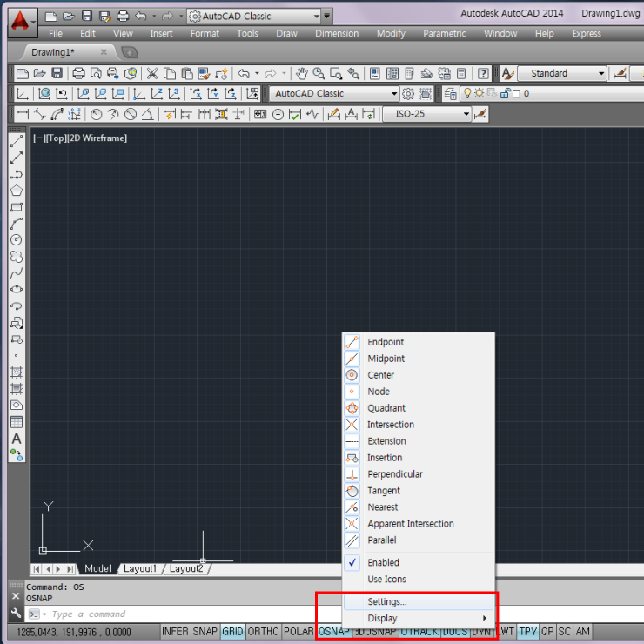Viewport: 644px width, 644px height.
Task: Toggle QP quick properties in status bar
Action: [x=547, y=631]
